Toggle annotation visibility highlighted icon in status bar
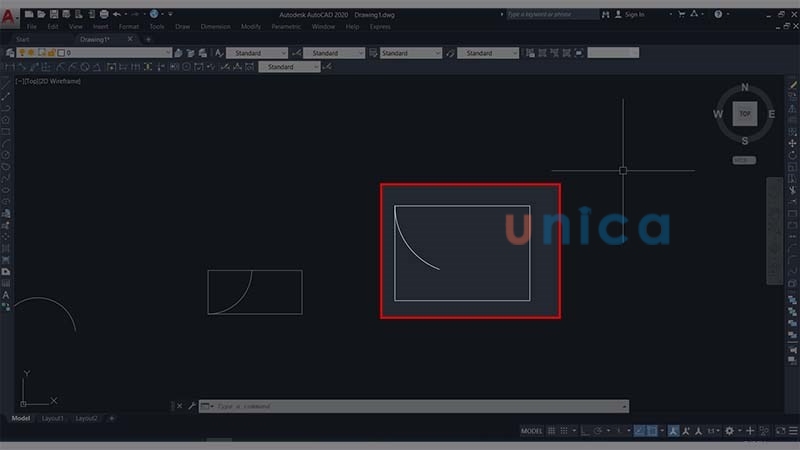Viewport: 800px width, 450px height. coord(673,431)
